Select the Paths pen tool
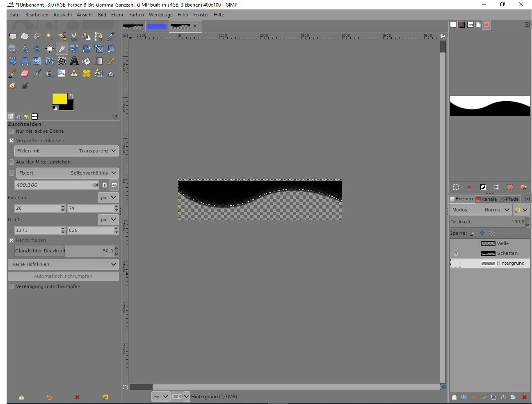Image resolution: width=532 pixels, height=404 pixels. (99, 36)
